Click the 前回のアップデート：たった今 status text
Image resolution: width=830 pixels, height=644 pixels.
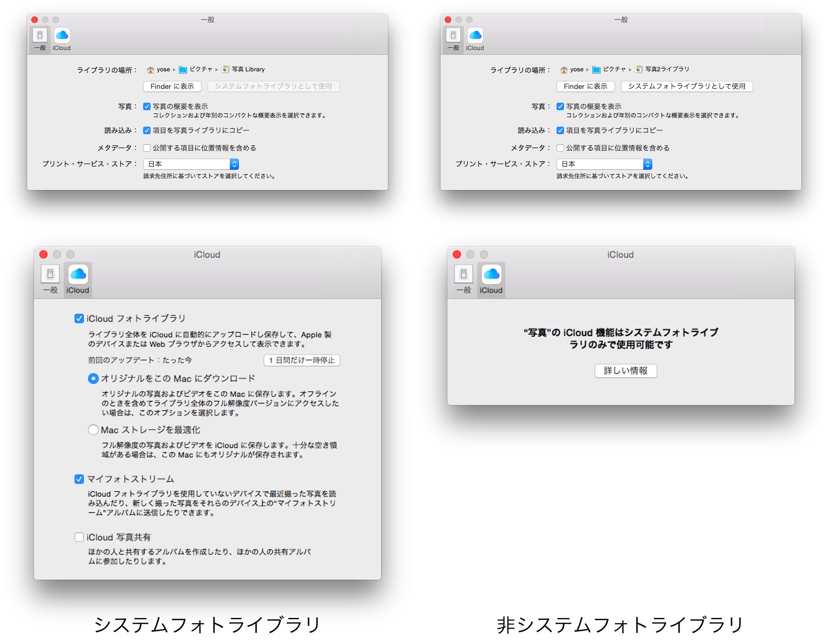click(140, 360)
